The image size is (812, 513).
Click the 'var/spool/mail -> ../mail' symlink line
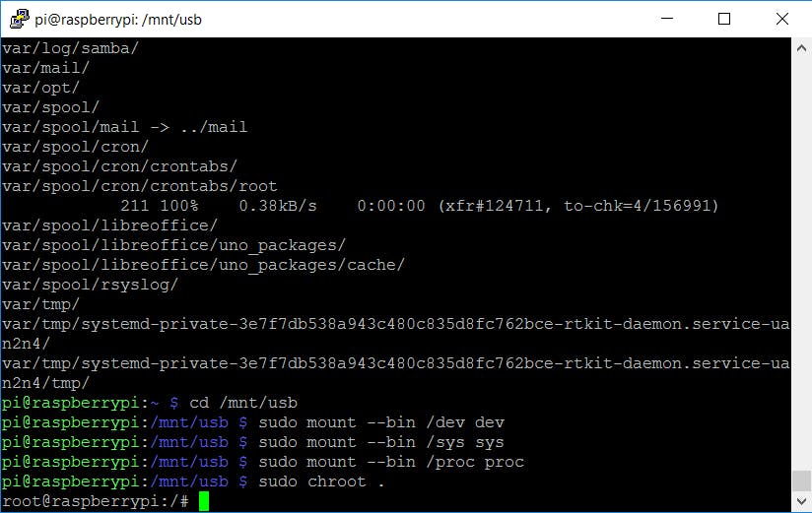point(124,127)
